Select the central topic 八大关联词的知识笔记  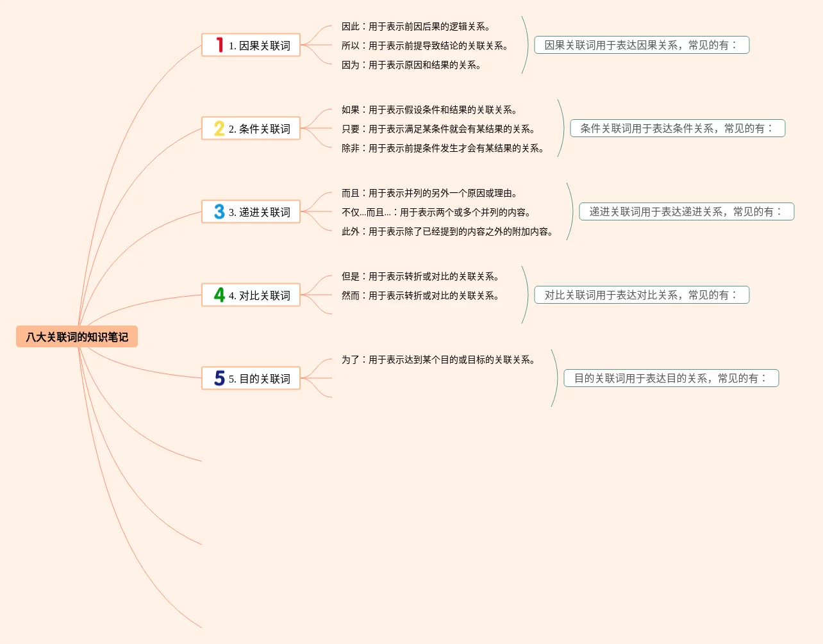[x=77, y=337]
